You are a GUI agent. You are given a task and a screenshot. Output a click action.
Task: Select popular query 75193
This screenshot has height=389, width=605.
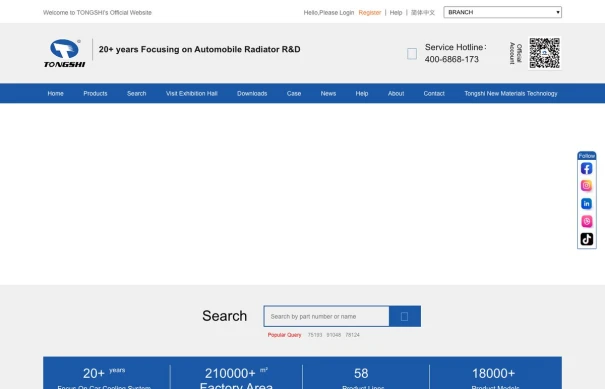(315, 335)
